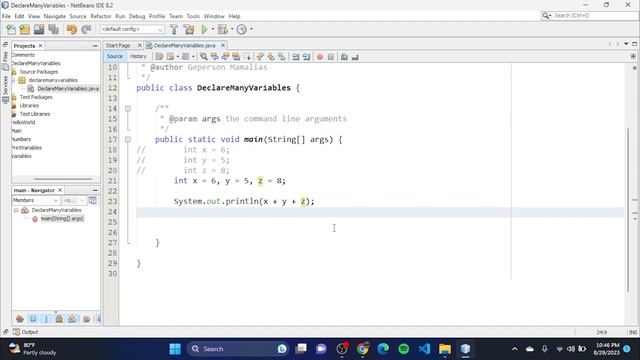Toggle Show Inherited Members in Navigator

pyautogui.click(x=20, y=318)
